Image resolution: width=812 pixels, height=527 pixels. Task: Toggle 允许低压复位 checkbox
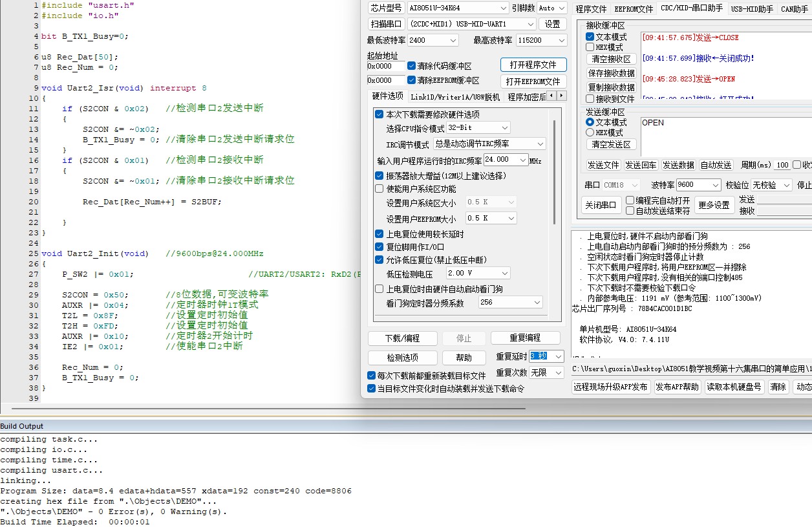tap(379, 260)
